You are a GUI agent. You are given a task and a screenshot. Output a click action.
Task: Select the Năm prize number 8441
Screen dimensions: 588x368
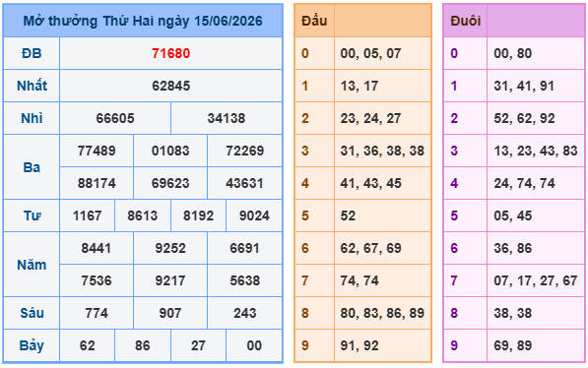(x=97, y=248)
